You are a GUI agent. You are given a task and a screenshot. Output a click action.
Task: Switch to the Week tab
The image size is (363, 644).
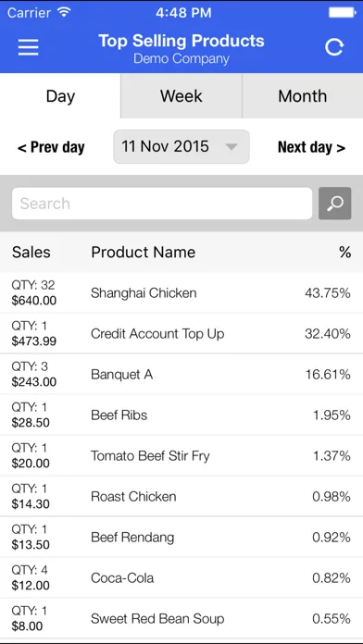coord(181,96)
